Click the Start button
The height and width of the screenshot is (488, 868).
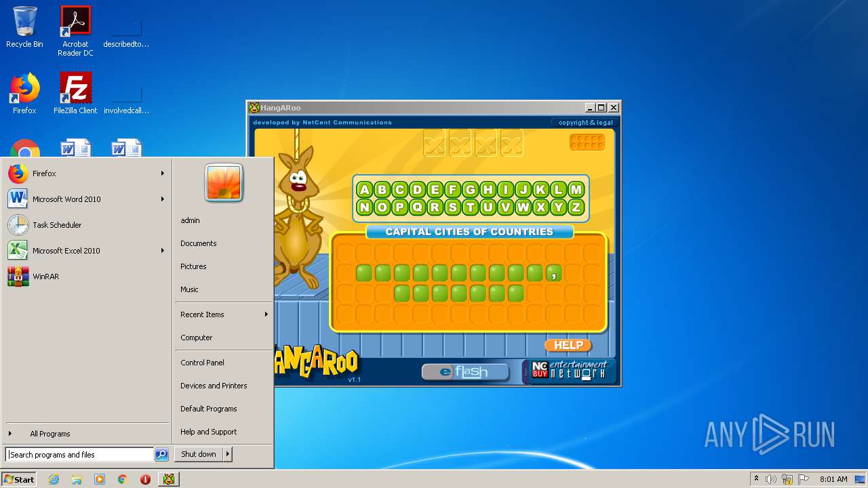(x=19, y=479)
